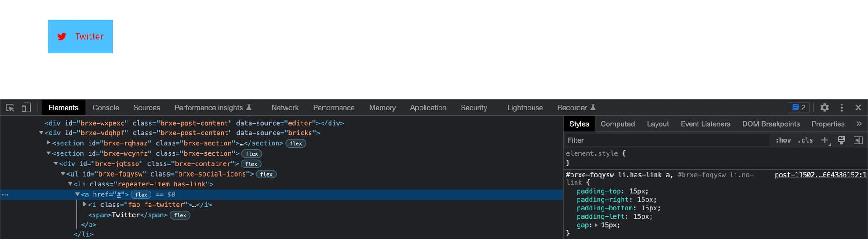Toggle flex badge on brxe-foqysw list

click(266, 174)
